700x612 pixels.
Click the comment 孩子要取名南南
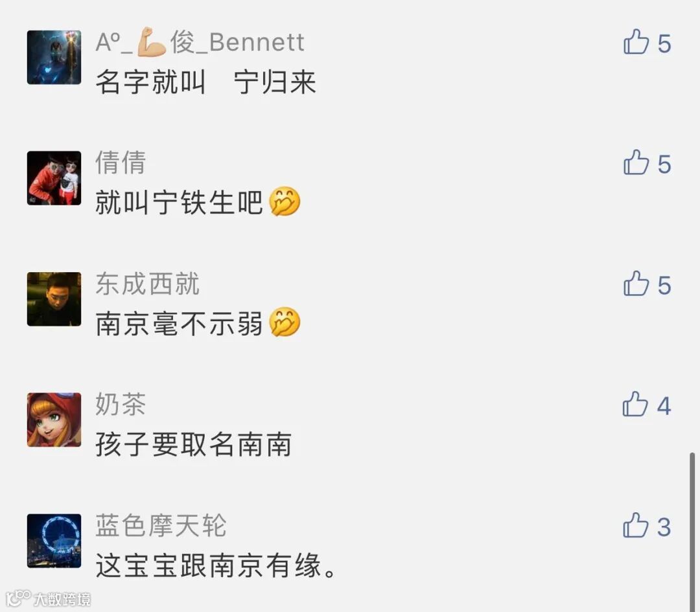(x=194, y=445)
